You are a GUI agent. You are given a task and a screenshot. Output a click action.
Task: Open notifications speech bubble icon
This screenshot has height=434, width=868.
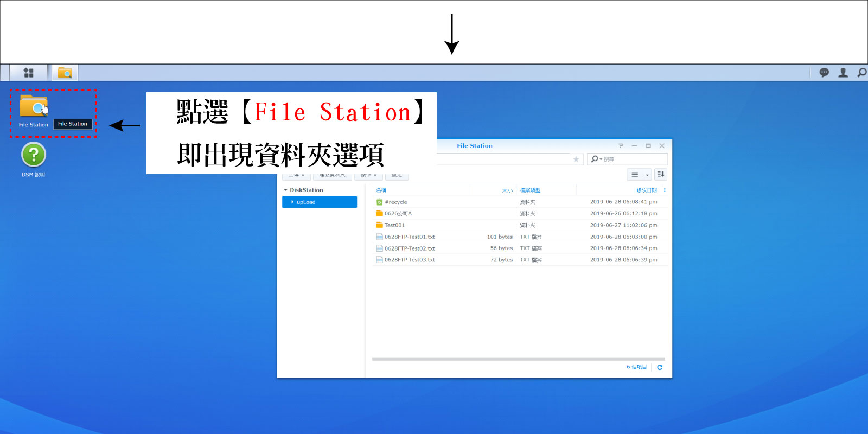click(x=824, y=73)
